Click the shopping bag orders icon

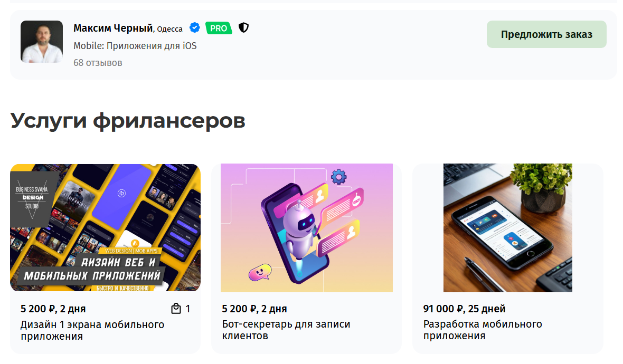[x=176, y=309]
